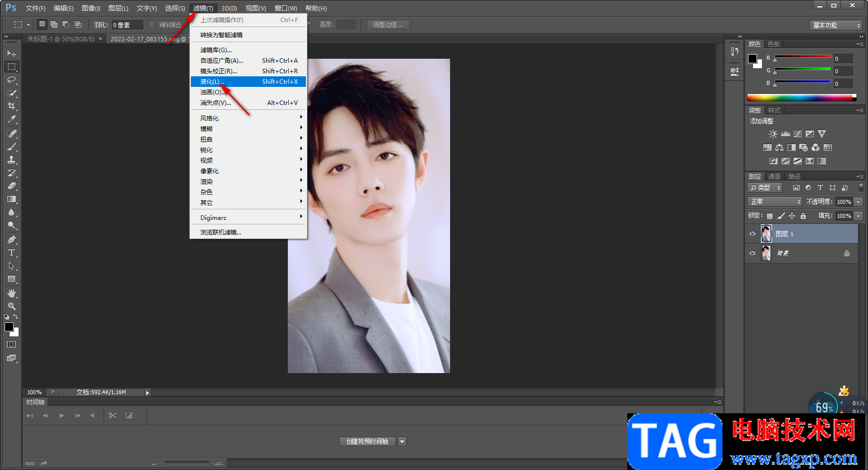Select the Gradient tool
This screenshot has height=470, width=868.
click(12, 199)
